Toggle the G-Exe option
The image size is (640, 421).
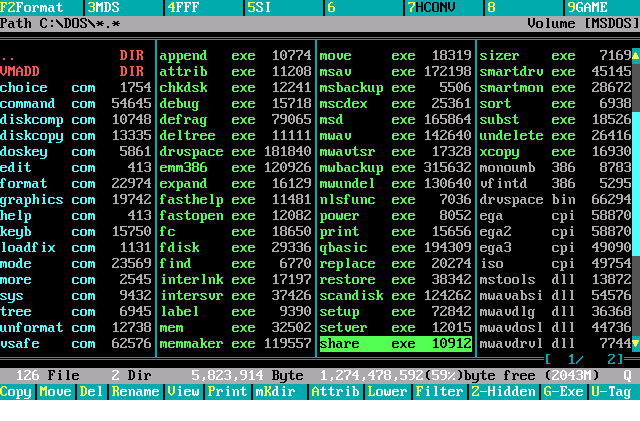(x=564, y=392)
